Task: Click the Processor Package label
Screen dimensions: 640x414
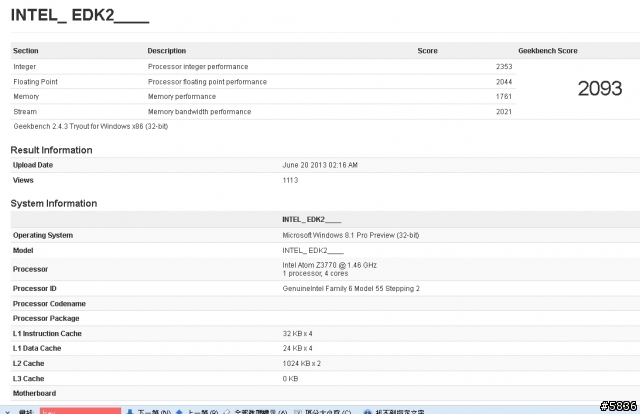Action: point(46,318)
